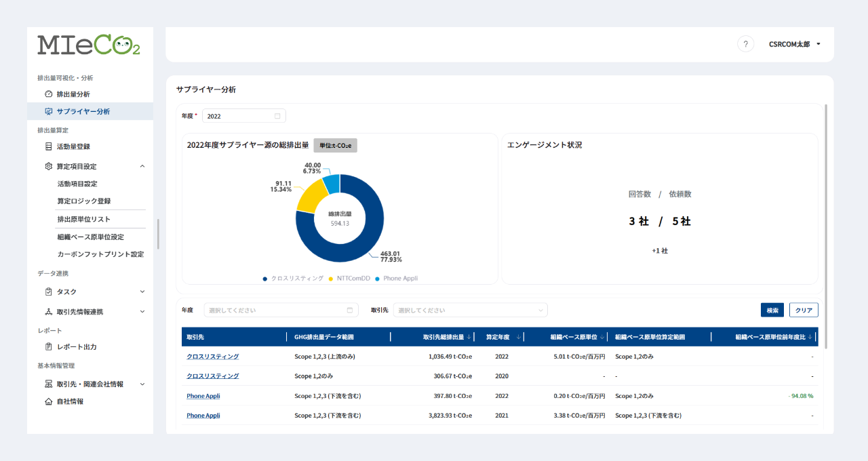Open 組織ベース原単位設定
The height and width of the screenshot is (461, 868).
pos(91,237)
